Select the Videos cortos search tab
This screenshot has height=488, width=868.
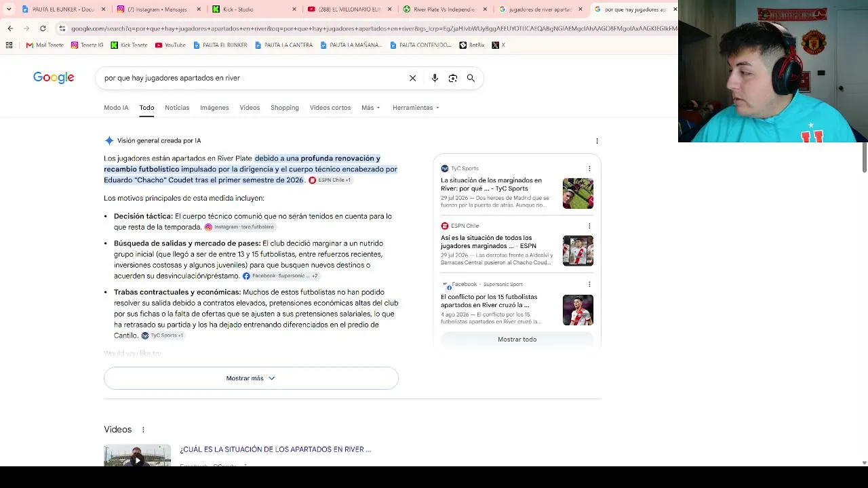[330, 108]
